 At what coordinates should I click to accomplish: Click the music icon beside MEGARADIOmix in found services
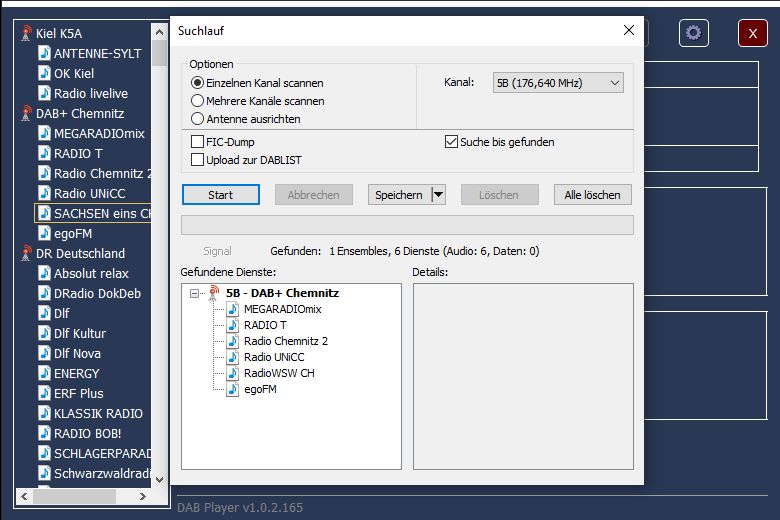[x=233, y=309]
